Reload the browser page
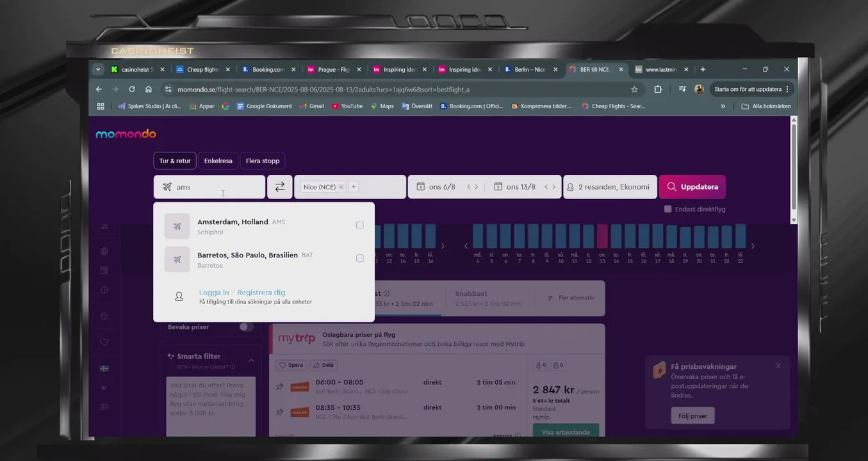The height and width of the screenshot is (461, 868). click(x=132, y=90)
